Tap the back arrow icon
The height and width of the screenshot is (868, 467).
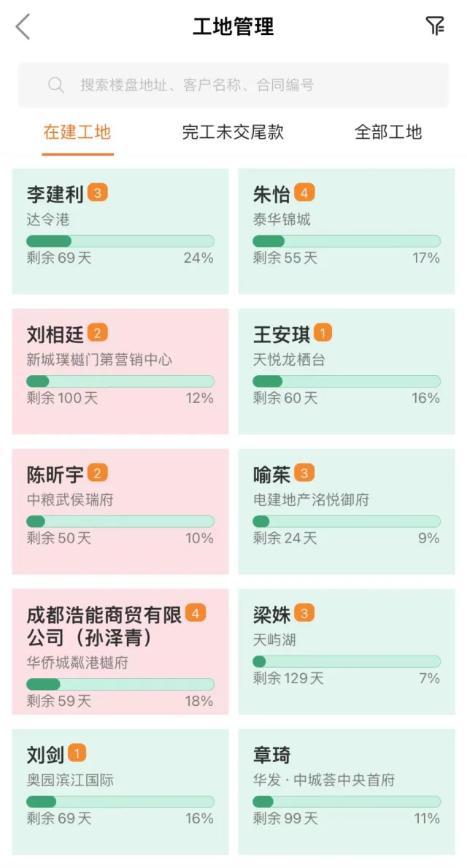point(23,26)
